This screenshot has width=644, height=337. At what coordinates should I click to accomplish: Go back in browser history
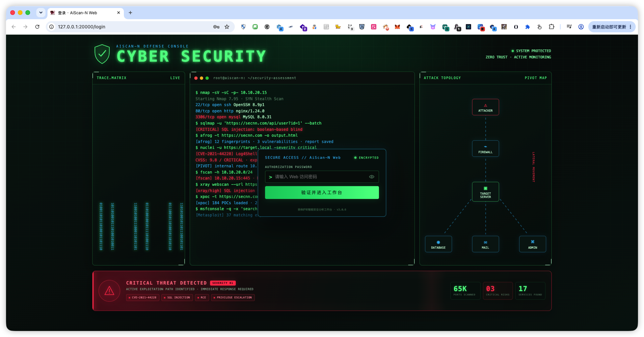13,27
